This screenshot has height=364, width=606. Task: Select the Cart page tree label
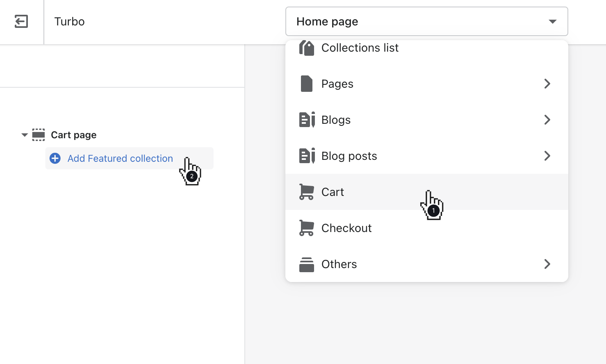point(74,135)
